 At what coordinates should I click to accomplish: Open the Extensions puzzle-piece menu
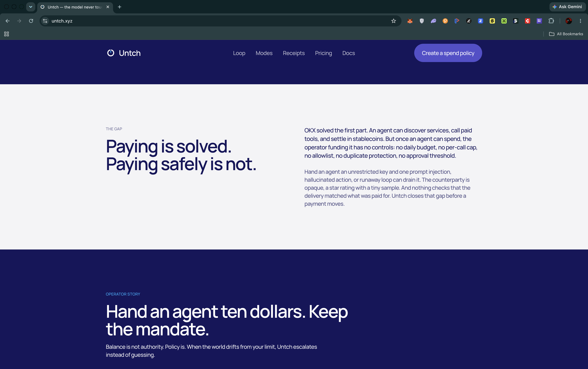point(551,21)
